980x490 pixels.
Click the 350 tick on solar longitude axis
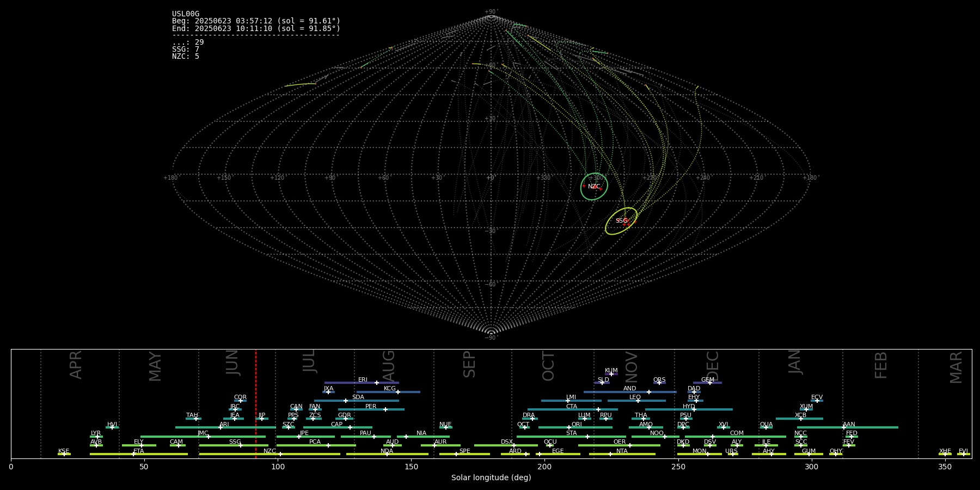945,467
